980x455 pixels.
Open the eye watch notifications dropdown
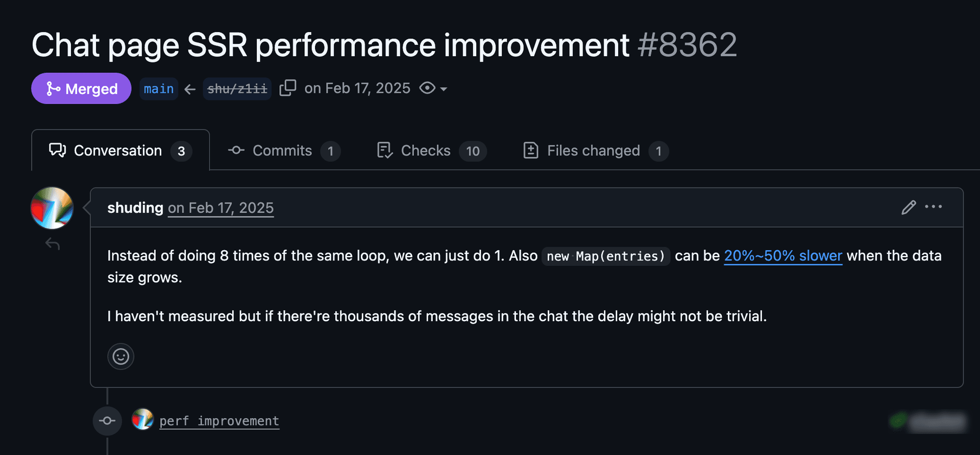coord(433,88)
